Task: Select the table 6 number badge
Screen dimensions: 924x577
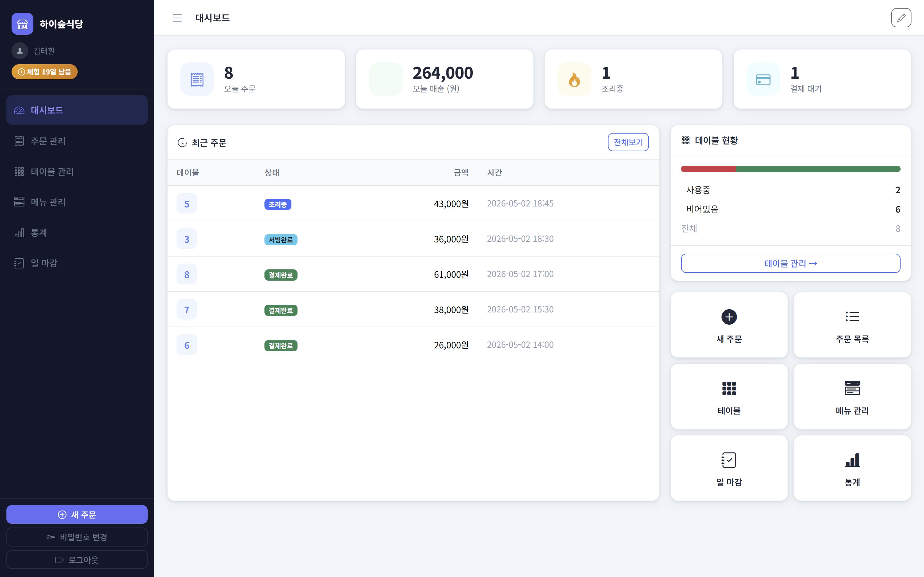Action: pos(187,345)
